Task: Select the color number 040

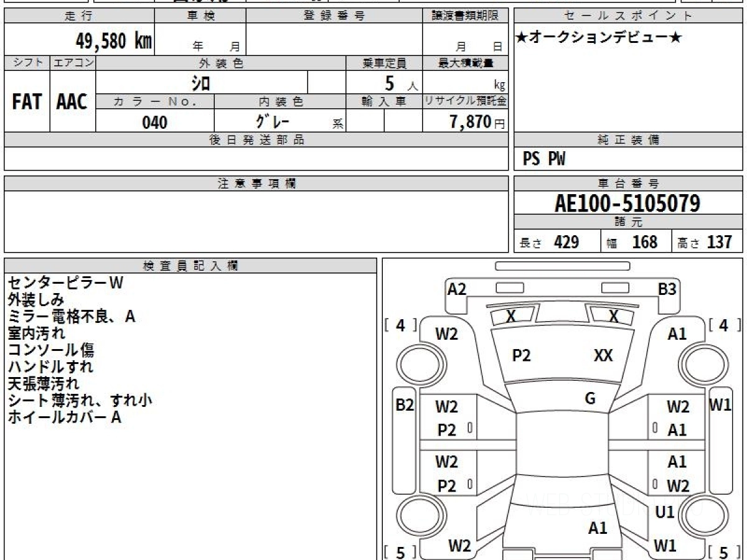Action: [x=155, y=122]
